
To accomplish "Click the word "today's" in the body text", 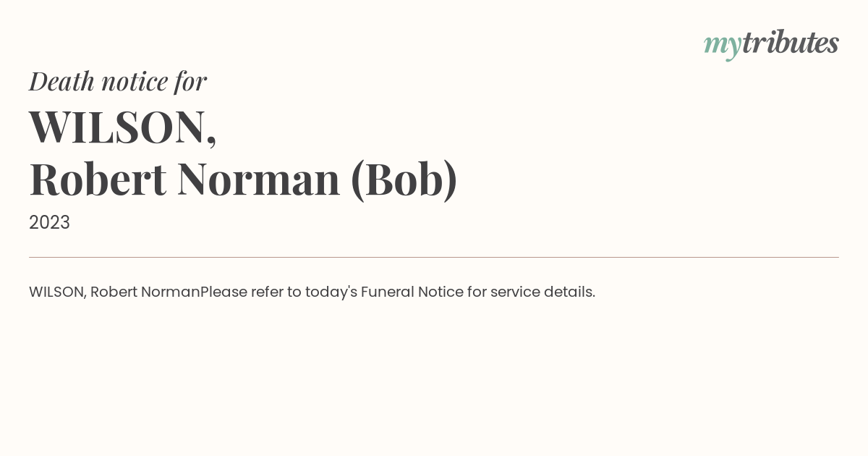I will (331, 292).
